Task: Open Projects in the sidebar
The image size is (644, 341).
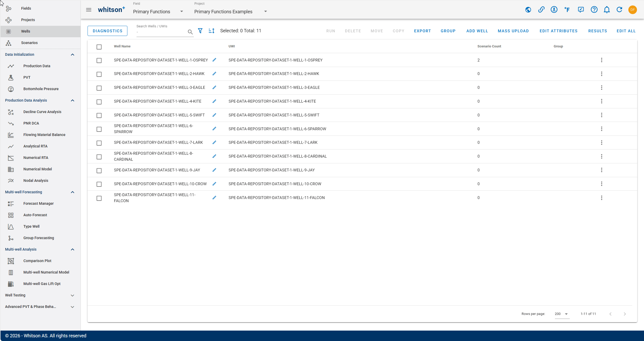Action: [x=40, y=20]
